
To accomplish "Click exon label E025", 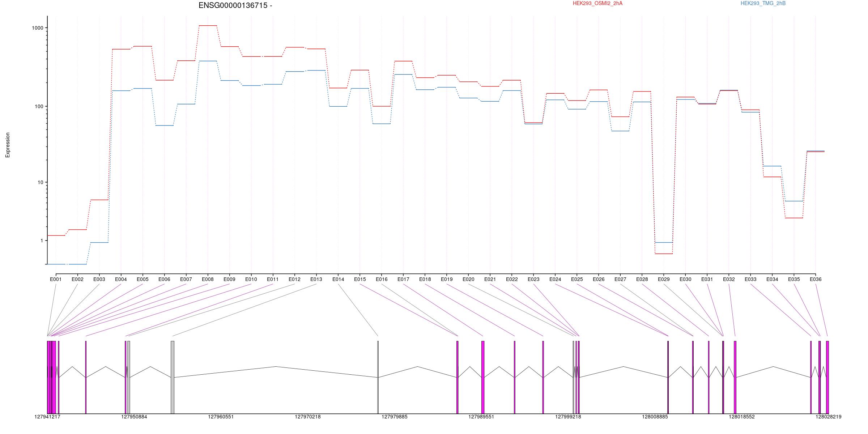I will (x=577, y=279).
